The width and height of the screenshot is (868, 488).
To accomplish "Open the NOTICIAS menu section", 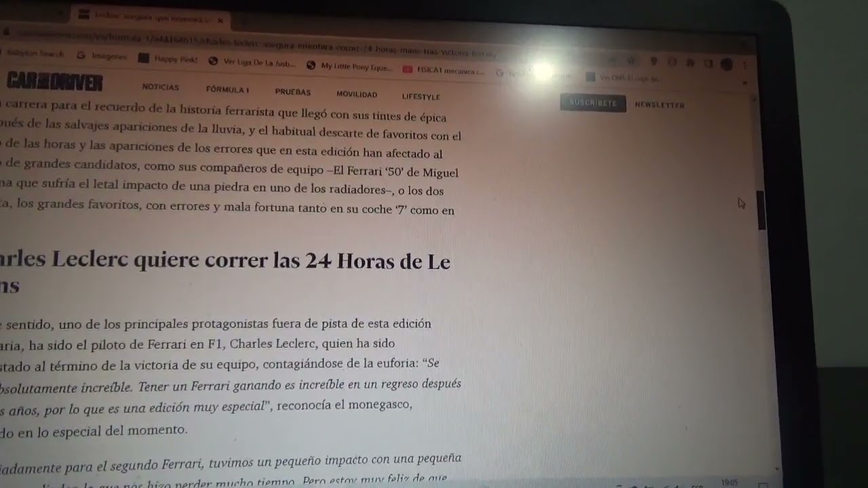I will [x=161, y=87].
